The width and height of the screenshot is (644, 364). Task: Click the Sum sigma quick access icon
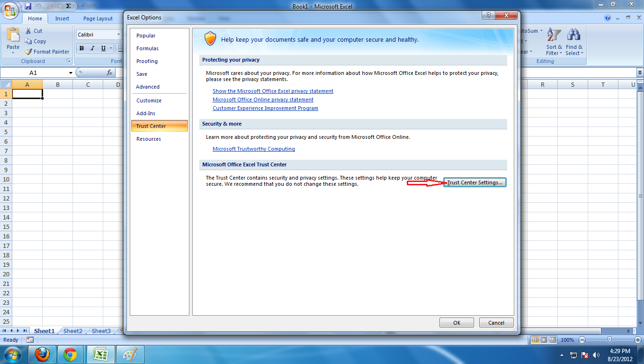point(68,6)
